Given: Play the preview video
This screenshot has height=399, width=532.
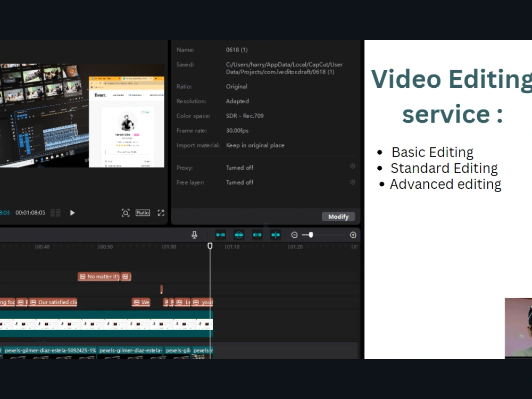Looking at the screenshot, I should [x=72, y=213].
